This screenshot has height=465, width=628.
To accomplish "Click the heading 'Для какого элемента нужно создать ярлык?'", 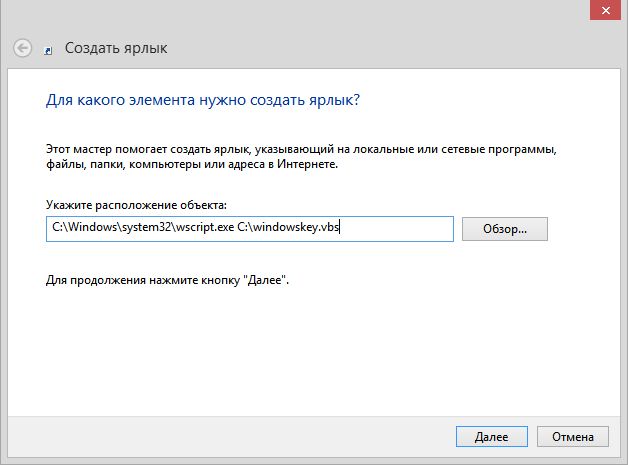I will click(203, 101).
